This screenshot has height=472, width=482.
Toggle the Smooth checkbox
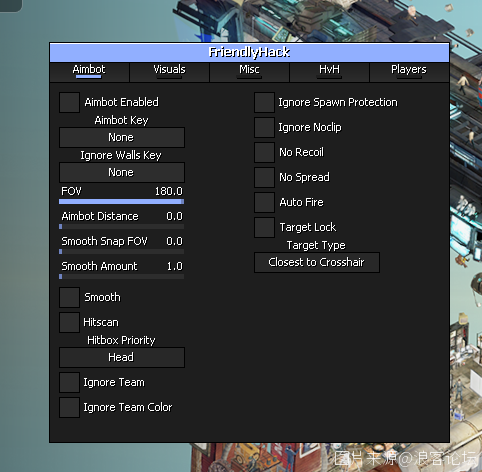pos(69,297)
